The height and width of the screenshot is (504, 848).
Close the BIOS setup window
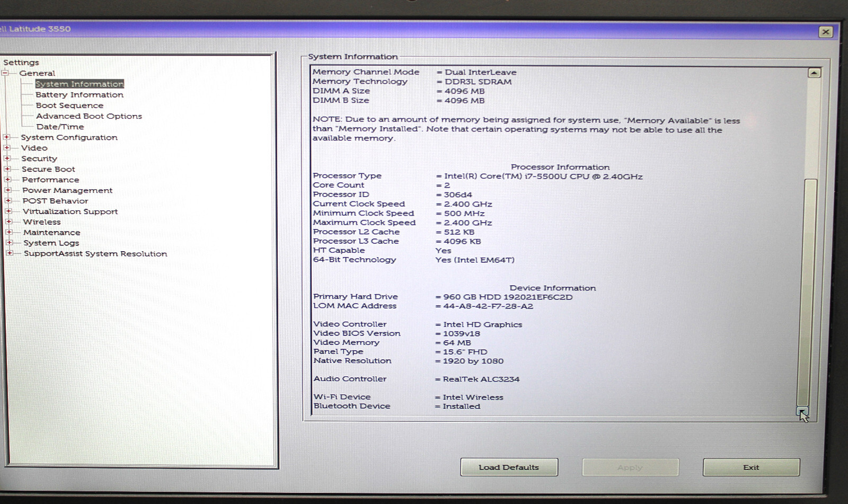[825, 32]
